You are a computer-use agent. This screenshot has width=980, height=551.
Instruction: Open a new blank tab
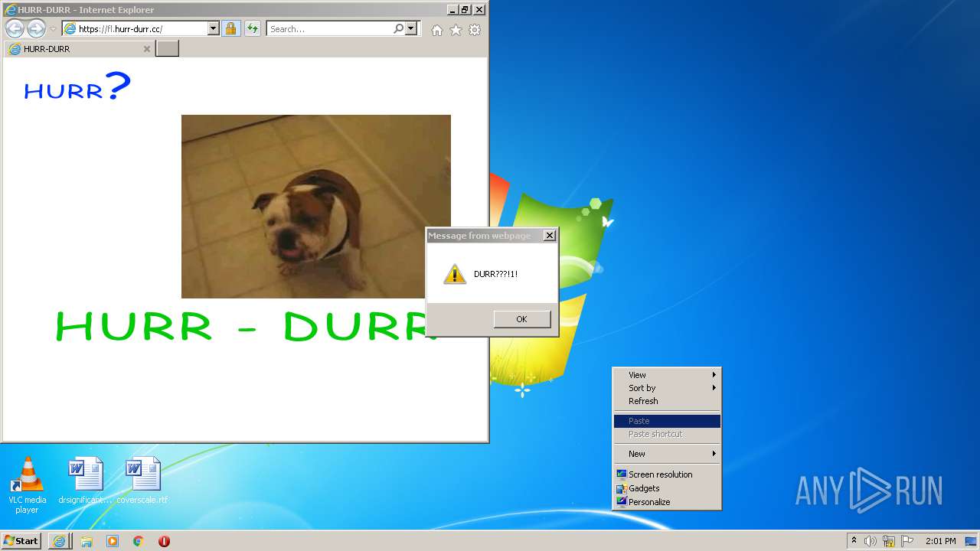pyautogui.click(x=167, y=49)
